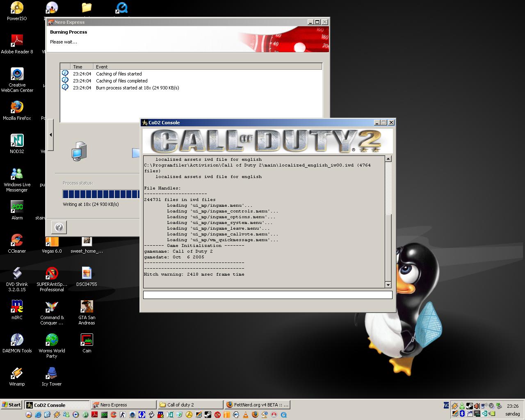Click the Windows Start button
The width and height of the screenshot is (525, 420).
pos(11,405)
